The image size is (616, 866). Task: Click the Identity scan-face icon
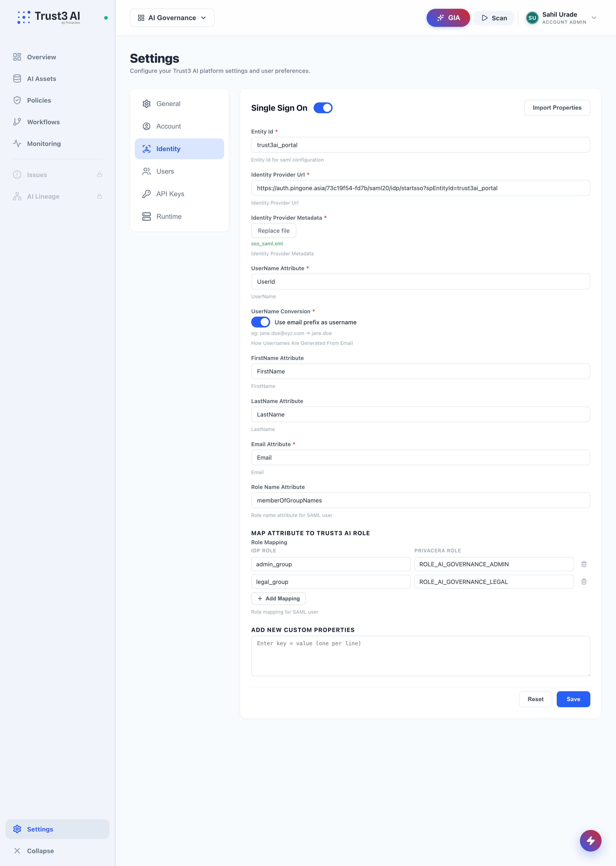click(146, 149)
